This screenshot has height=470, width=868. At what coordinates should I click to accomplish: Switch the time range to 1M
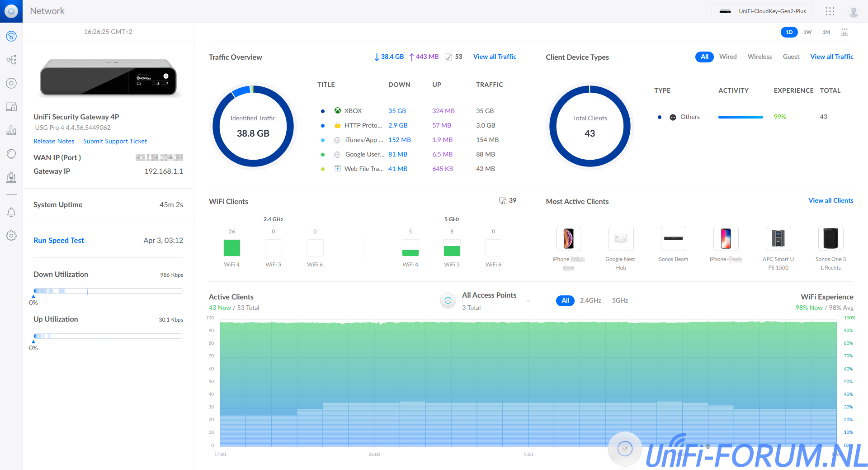[826, 32]
